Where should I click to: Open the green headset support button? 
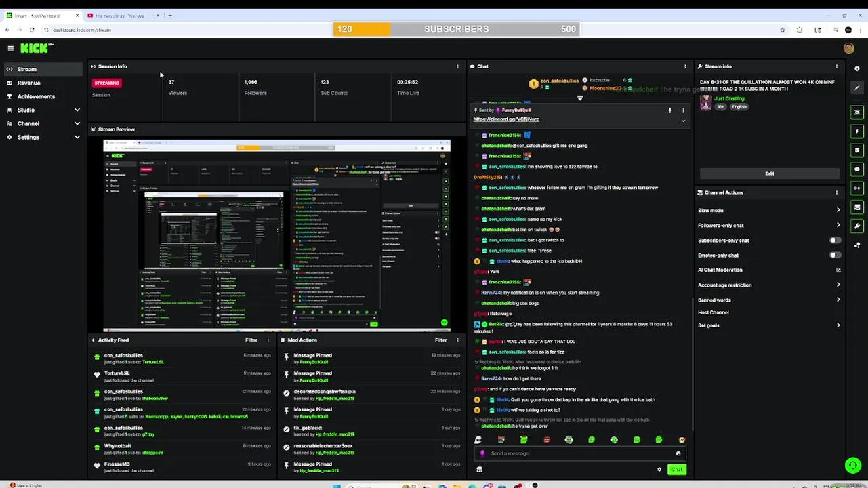click(x=852, y=465)
